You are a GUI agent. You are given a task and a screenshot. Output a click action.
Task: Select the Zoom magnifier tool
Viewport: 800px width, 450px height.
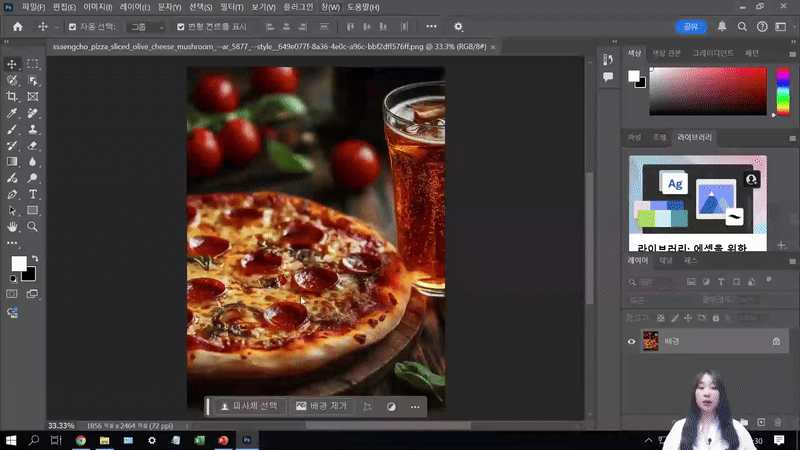click(x=33, y=227)
